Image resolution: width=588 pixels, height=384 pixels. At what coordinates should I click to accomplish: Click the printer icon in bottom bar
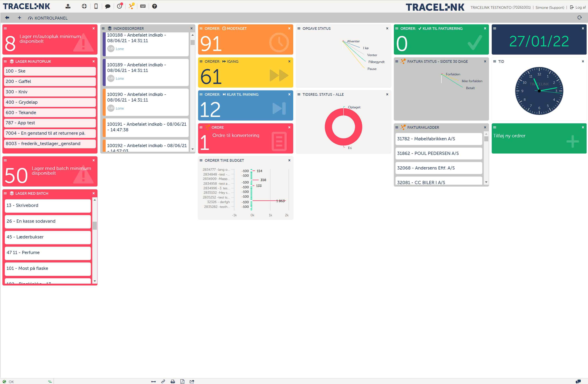[173, 382]
